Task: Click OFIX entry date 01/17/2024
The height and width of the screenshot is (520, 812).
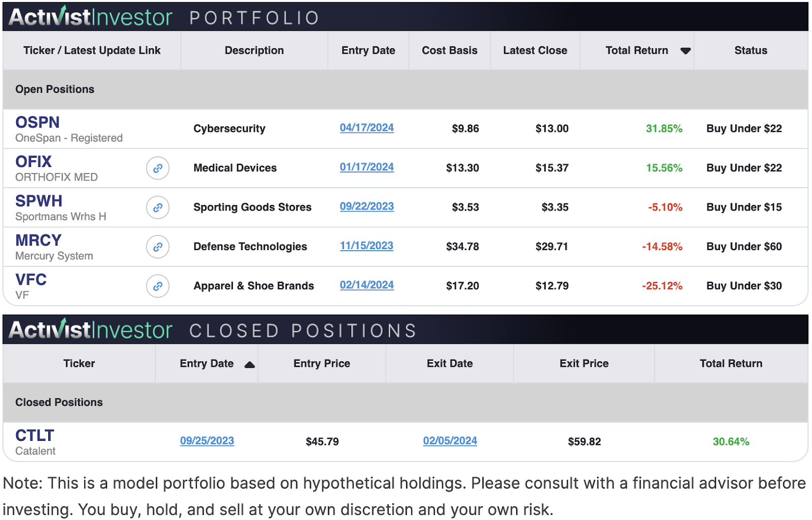Action: point(366,167)
